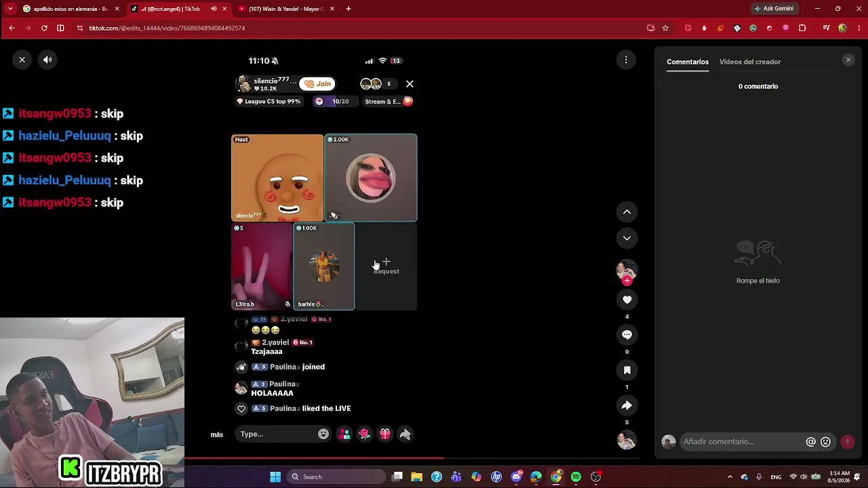Like the video with the heart icon
This screenshot has height=488, width=868.
pyautogui.click(x=627, y=300)
